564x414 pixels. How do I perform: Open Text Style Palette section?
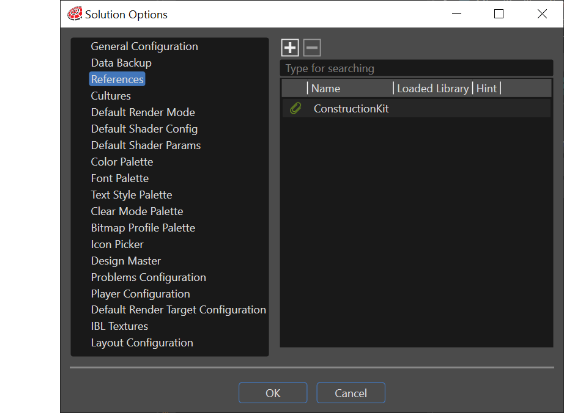[132, 195]
